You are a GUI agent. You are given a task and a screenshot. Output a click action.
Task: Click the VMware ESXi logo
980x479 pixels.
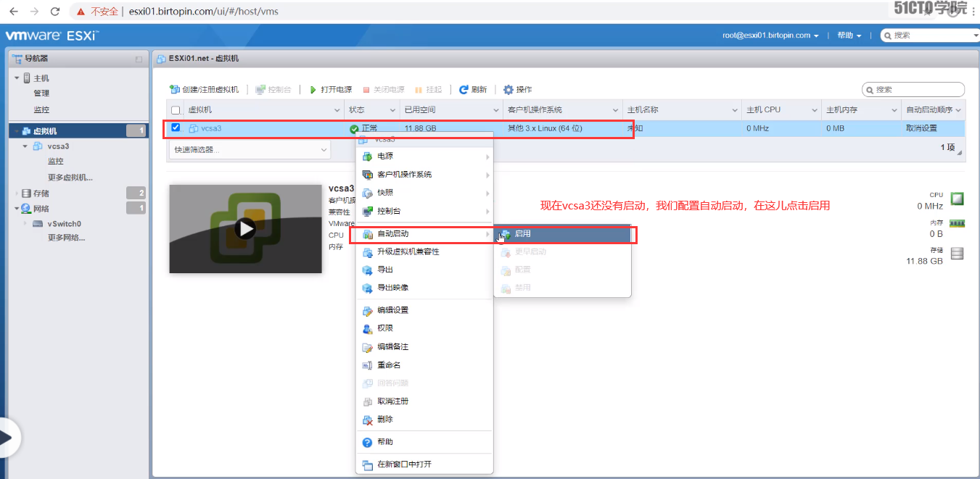tap(52, 35)
